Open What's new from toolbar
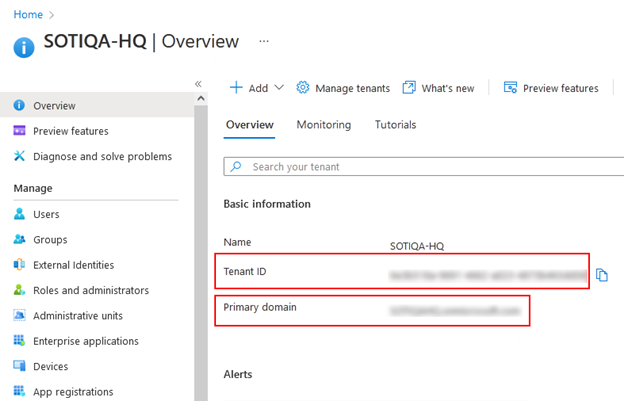 (448, 88)
